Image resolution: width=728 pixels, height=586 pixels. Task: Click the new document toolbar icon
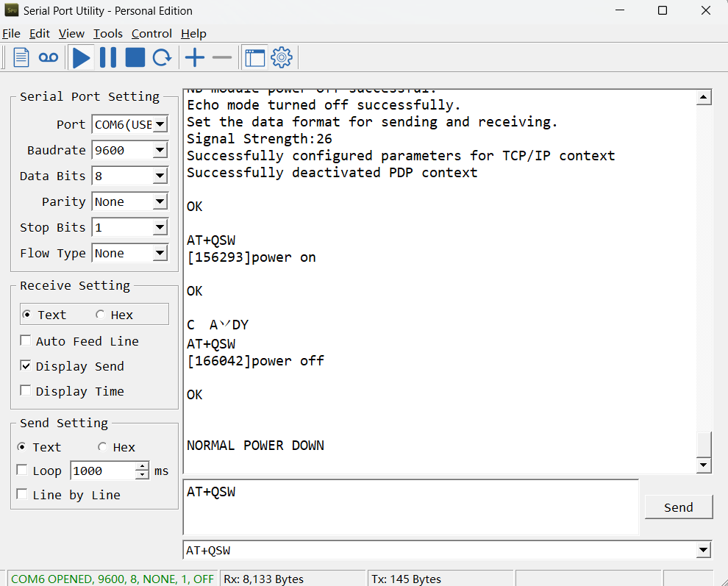click(21, 57)
